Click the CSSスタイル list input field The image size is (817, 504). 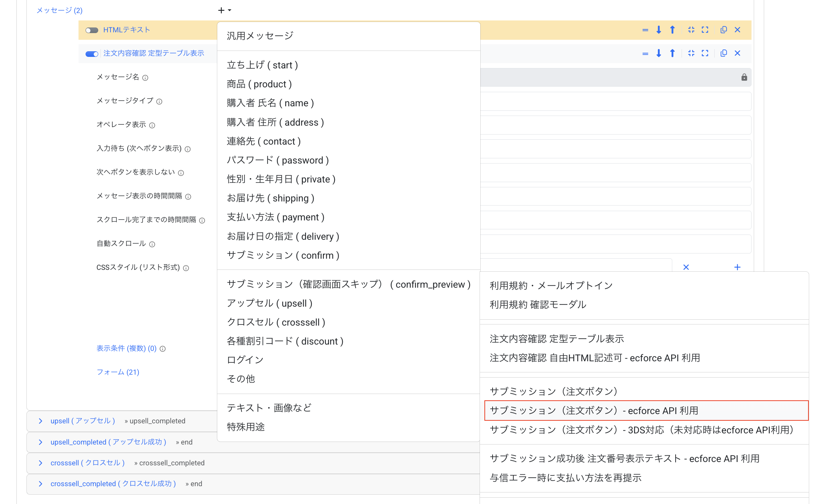[576, 265]
